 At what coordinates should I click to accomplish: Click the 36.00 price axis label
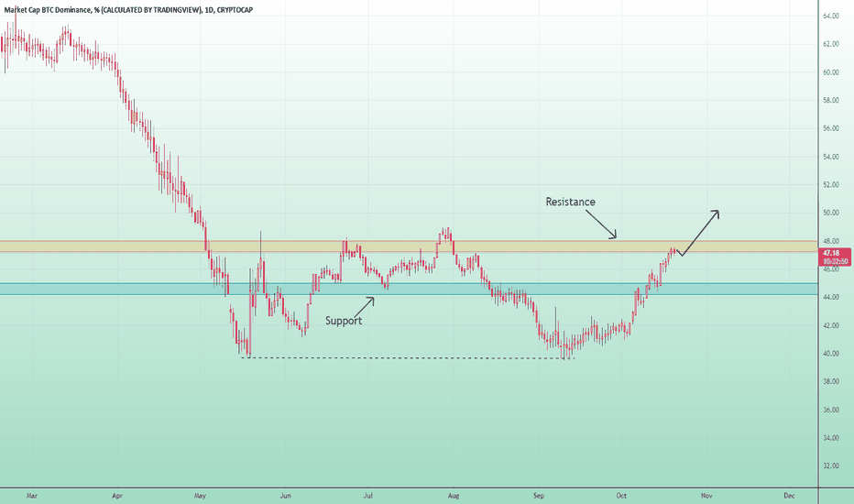(x=830, y=410)
